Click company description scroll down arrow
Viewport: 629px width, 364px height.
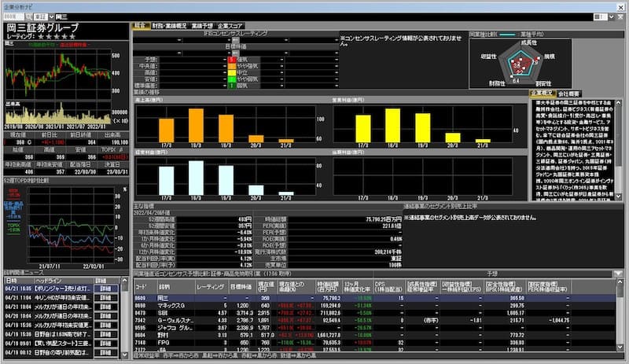(x=618, y=197)
